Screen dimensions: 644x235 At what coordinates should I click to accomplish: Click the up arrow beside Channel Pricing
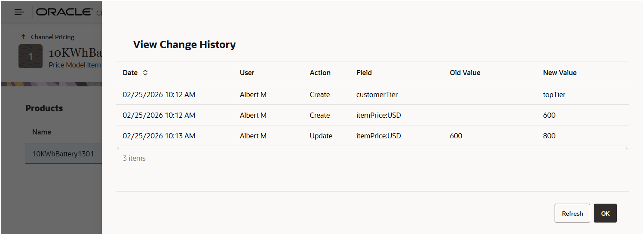tap(23, 37)
